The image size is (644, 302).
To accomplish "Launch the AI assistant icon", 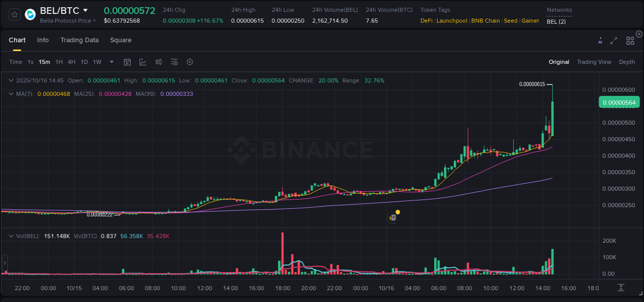I will click(x=600, y=40).
